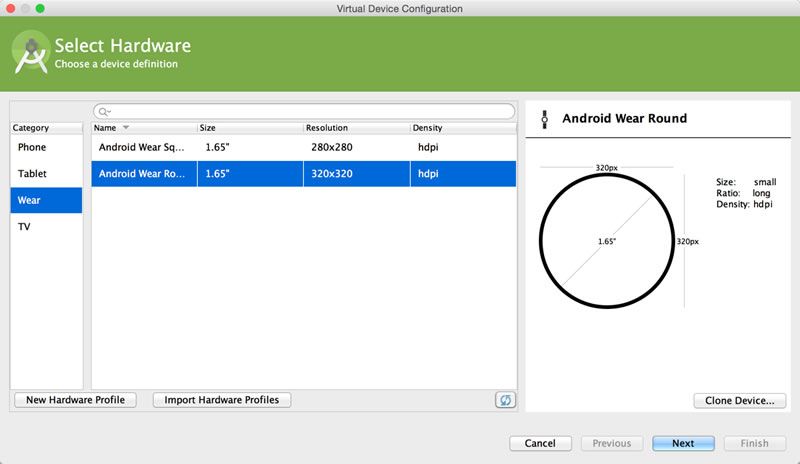Click 1.65" size in Wear Square row
Viewport: 800px width, 464px height.
[x=250, y=147]
